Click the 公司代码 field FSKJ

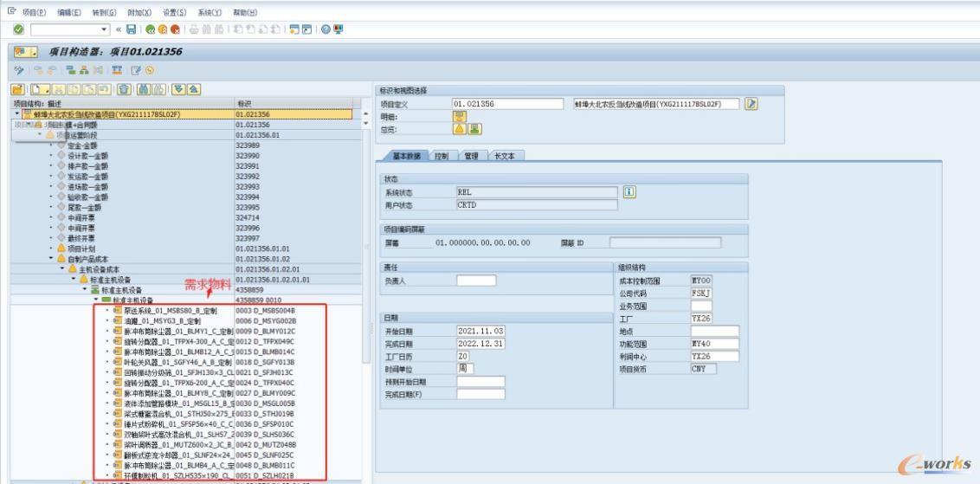pyautogui.click(x=700, y=294)
